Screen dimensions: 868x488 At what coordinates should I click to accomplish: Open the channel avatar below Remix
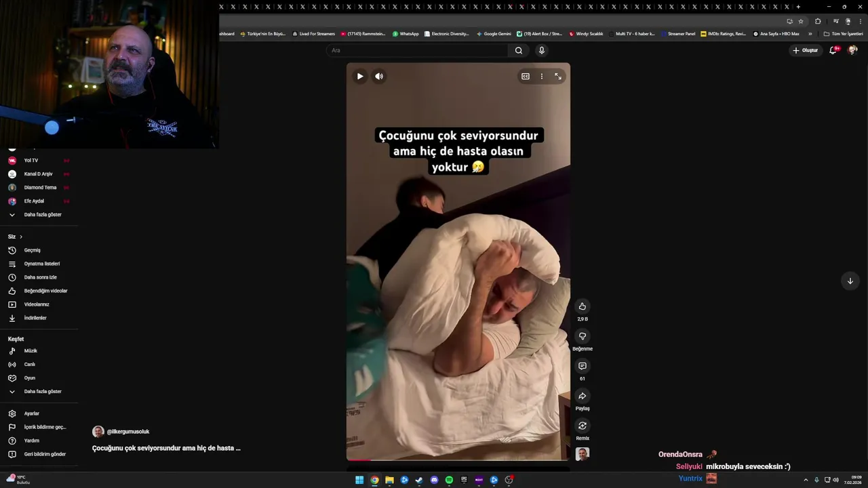click(x=583, y=454)
